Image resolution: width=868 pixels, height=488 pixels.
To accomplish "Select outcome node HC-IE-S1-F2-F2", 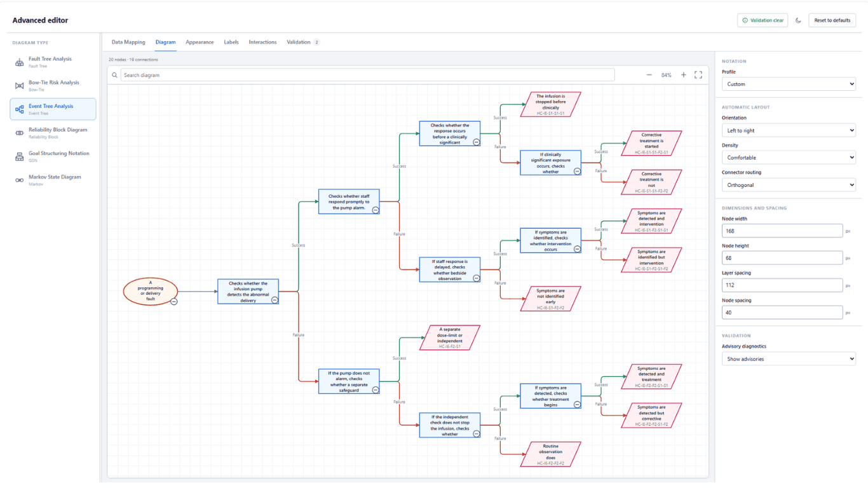I will [550, 299].
